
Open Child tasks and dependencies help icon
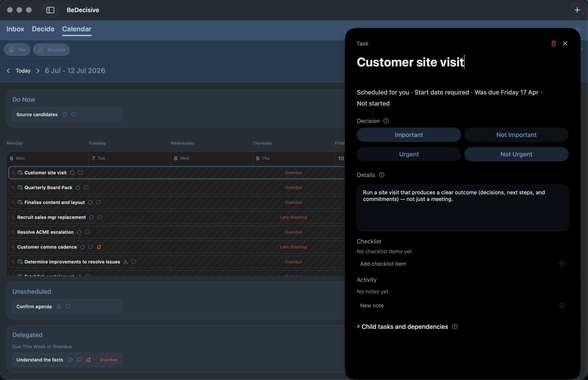click(x=455, y=327)
